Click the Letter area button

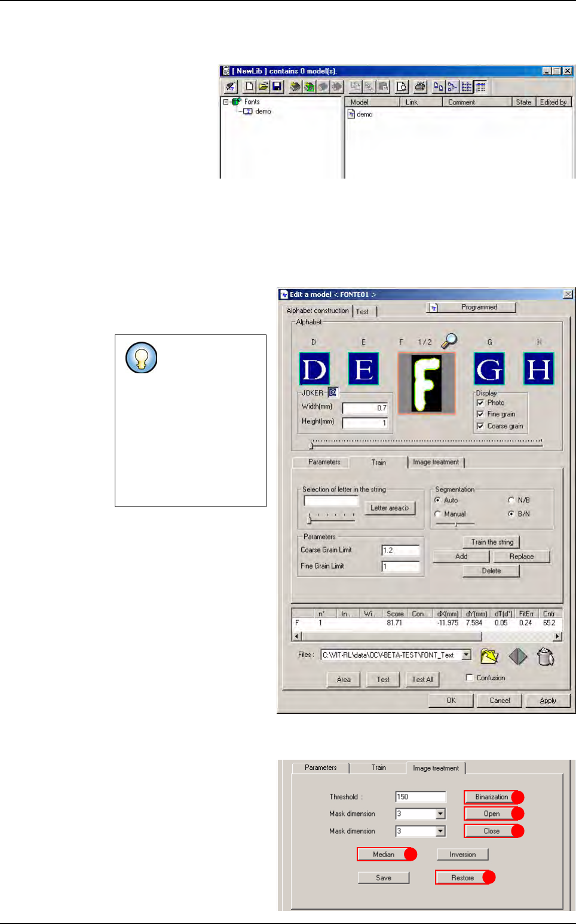(390, 508)
